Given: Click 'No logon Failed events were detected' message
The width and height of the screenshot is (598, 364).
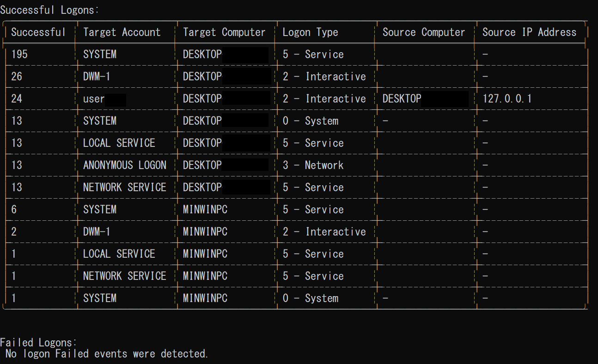Looking at the screenshot, I should pos(107,354).
